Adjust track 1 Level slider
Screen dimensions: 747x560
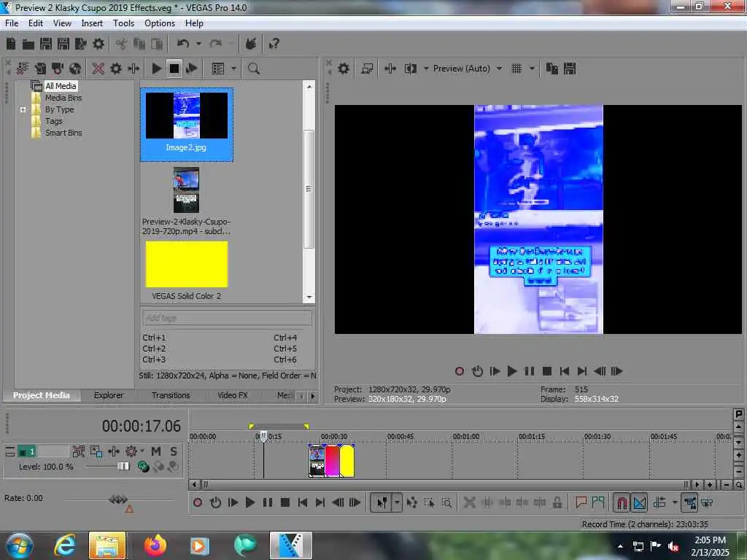coord(123,466)
